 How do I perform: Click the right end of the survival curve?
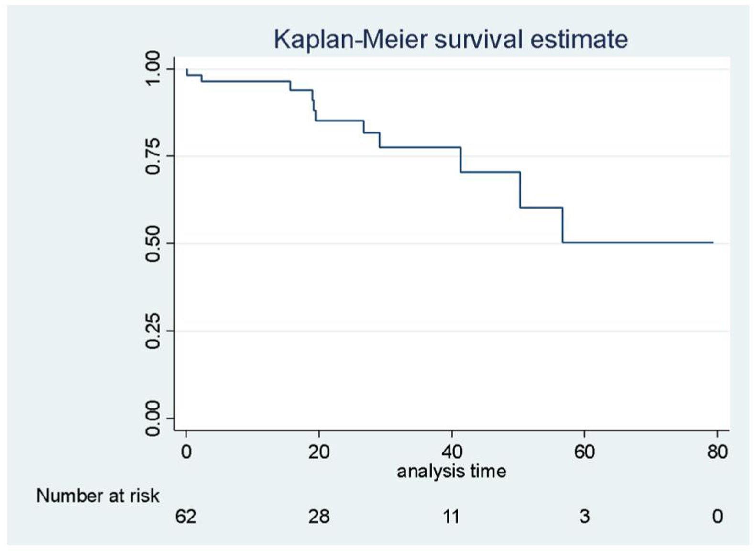pos(712,242)
